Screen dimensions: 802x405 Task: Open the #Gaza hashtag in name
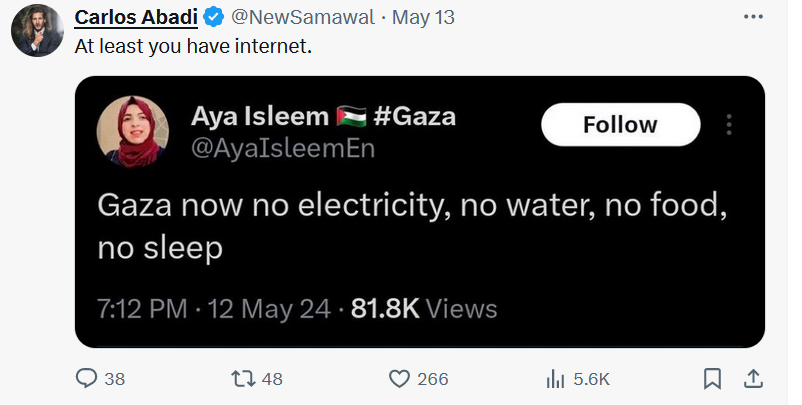click(415, 117)
